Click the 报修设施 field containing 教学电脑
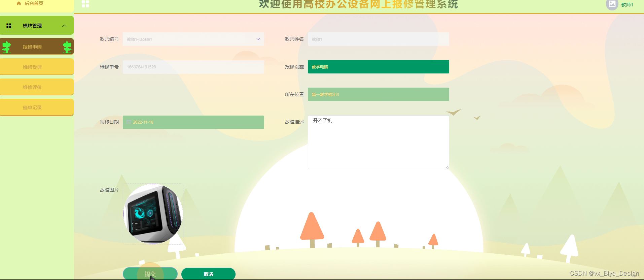 click(379, 67)
